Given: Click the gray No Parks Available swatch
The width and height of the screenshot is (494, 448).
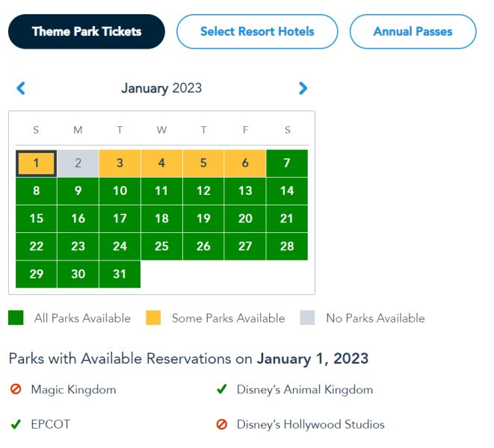Looking at the screenshot, I should pyautogui.click(x=307, y=318).
